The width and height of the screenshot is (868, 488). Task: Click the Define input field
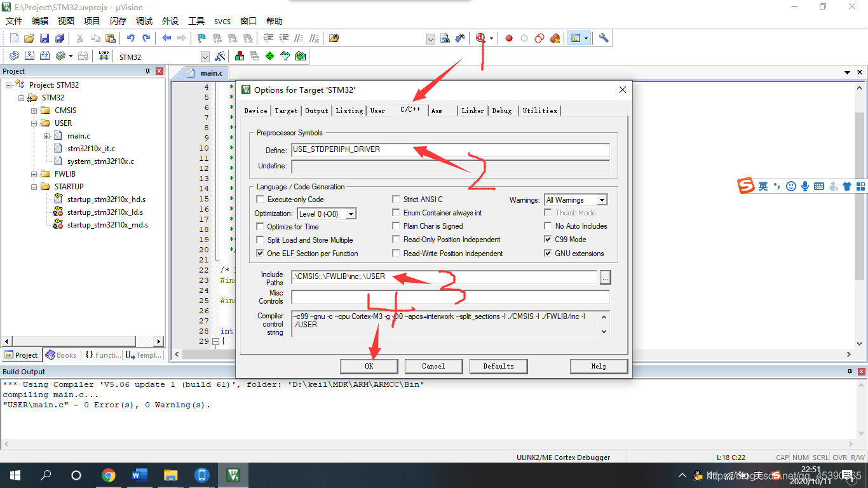point(451,150)
